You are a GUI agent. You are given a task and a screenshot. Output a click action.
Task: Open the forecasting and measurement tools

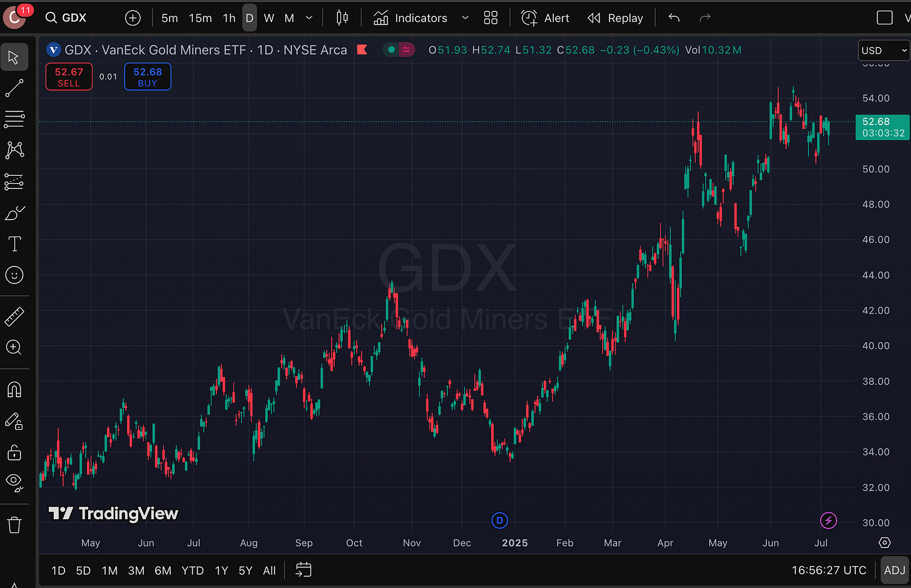14,181
